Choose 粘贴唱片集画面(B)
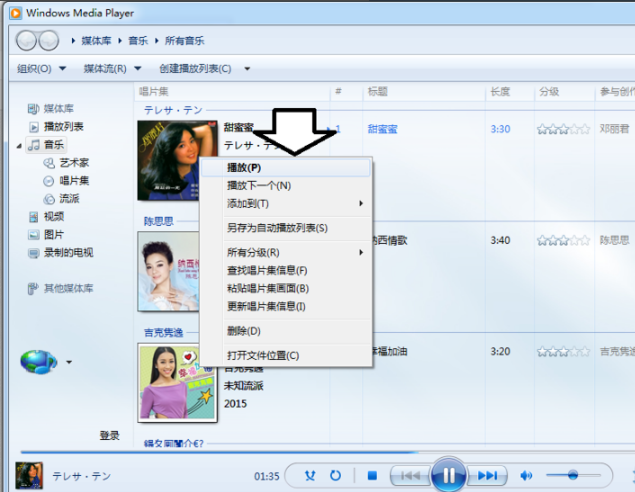The image size is (635, 492). [286, 289]
